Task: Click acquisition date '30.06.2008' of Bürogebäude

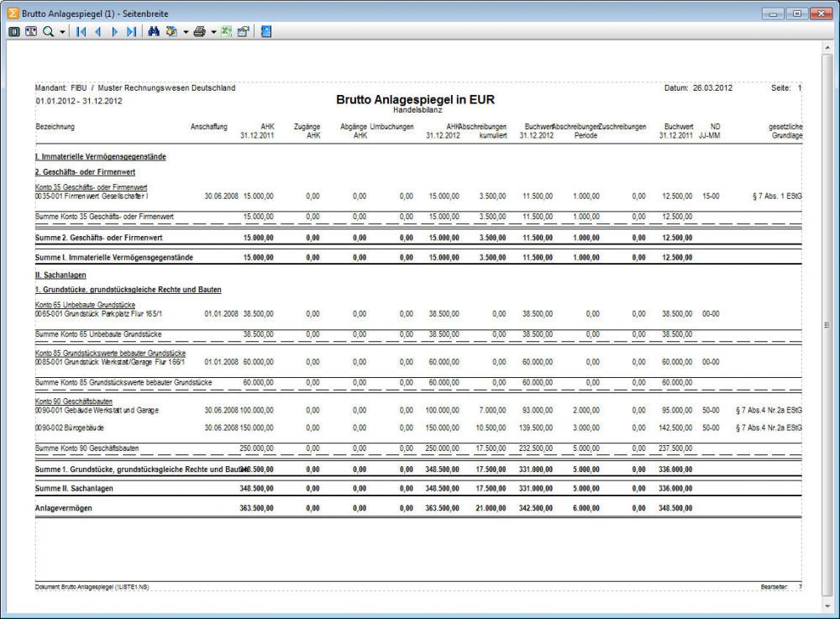Action: point(221,428)
